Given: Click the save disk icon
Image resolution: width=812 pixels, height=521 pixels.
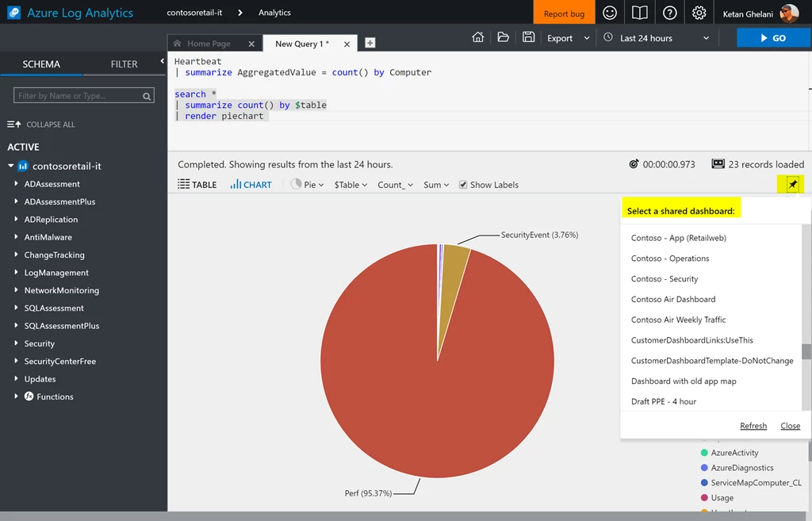Looking at the screenshot, I should (x=528, y=37).
